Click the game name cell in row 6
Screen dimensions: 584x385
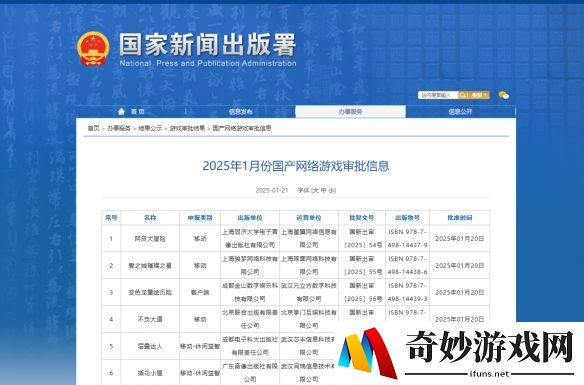(x=150, y=373)
